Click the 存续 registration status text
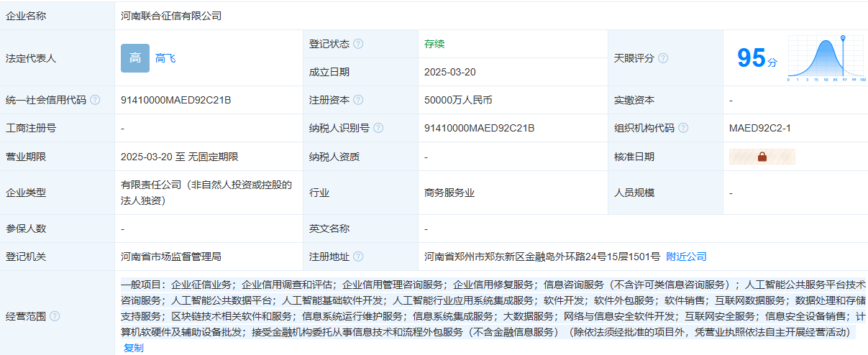 point(434,44)
